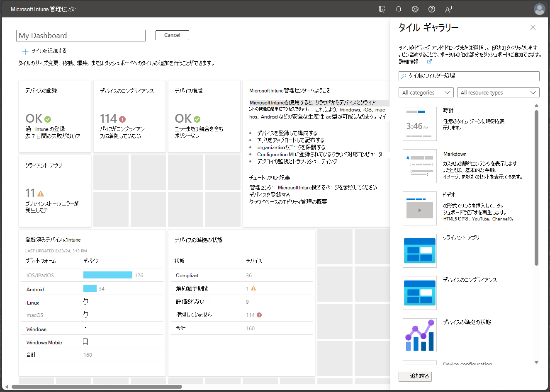Edit the My Dashboard name field

[x=81, y=36]
